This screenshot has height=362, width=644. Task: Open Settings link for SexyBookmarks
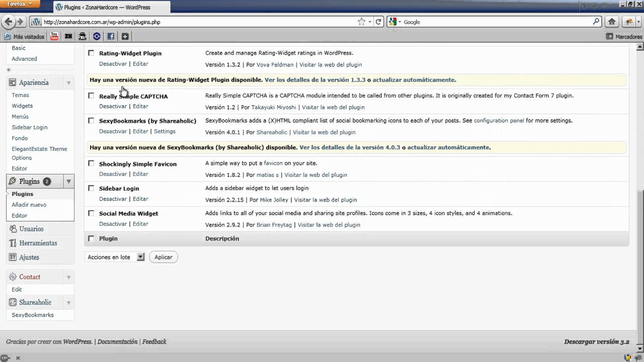click(x=165, y=131)
